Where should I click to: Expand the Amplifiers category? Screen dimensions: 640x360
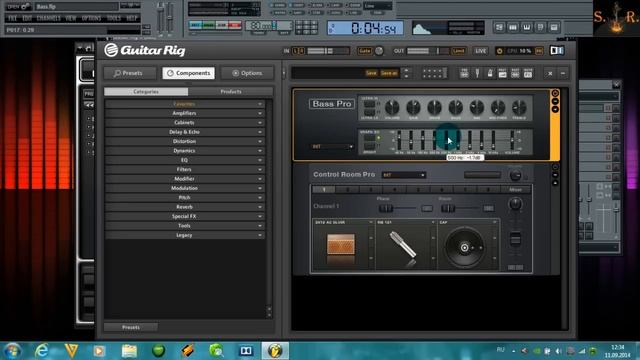[184, 113]
